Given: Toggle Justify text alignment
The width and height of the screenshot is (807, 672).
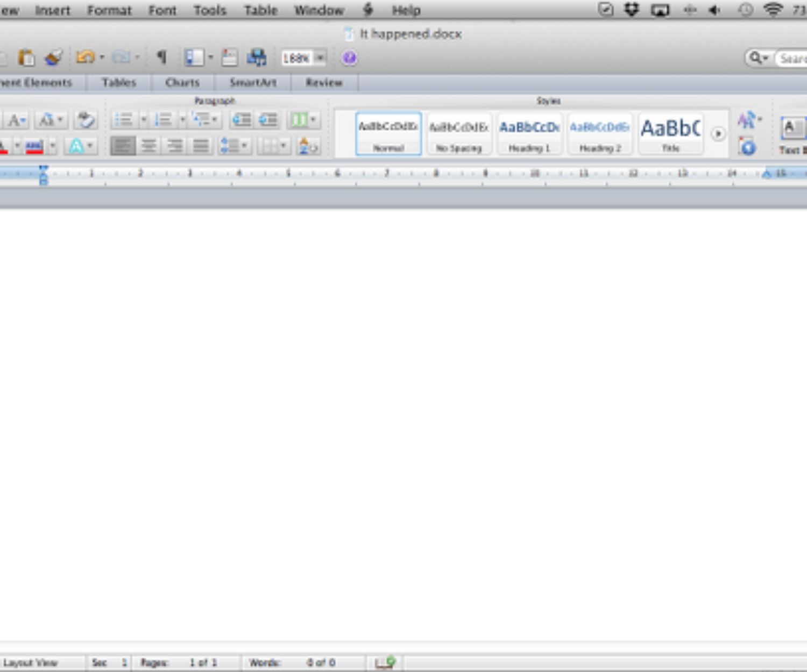Looking at the screenshot, I should pyautogui.click(x=201, y=146).
